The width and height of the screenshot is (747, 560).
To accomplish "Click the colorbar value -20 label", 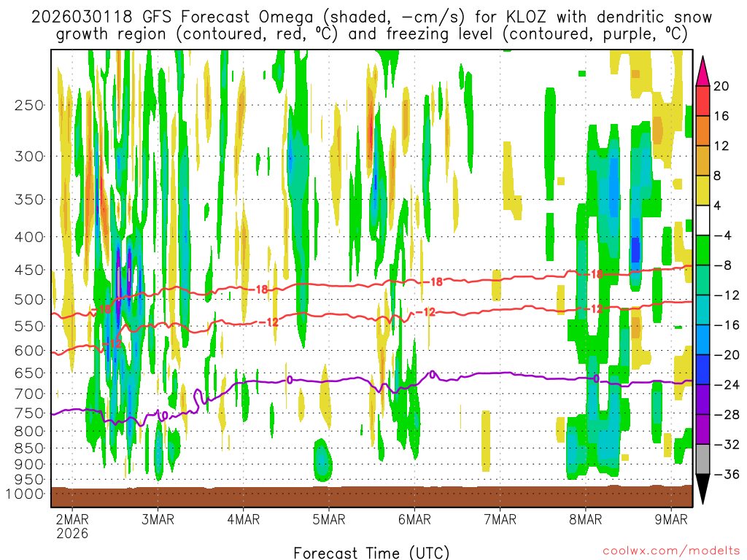I will click(726, 355).
